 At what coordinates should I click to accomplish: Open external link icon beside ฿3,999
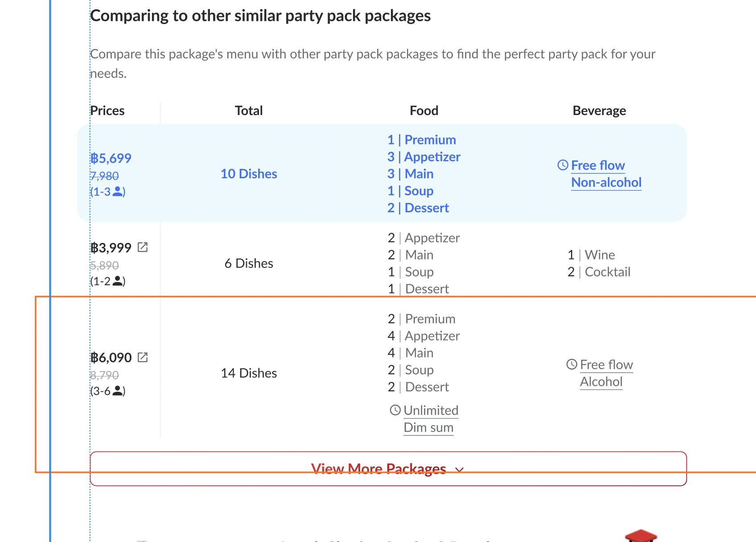[143, 247]
